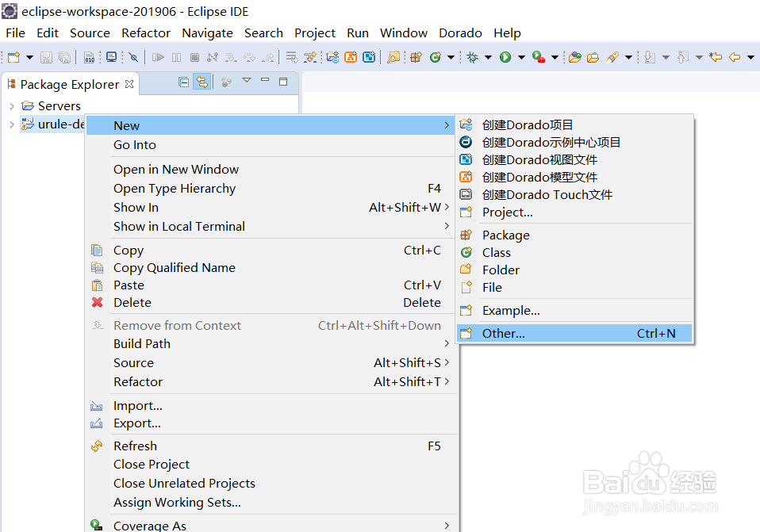This screenshot has width=760, height=532.
Task: Open the Run dropdown arrow
Action: point(521,57)
